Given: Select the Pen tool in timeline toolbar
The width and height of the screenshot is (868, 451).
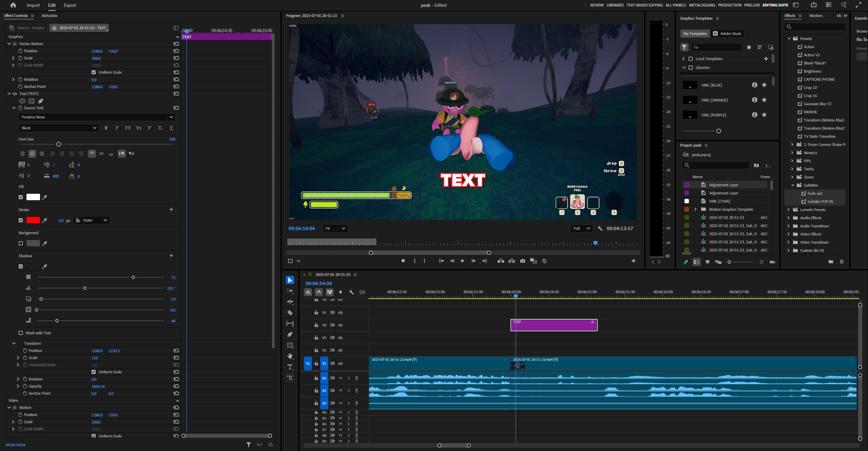Looking at the screenshot, I should pos(290,334).
